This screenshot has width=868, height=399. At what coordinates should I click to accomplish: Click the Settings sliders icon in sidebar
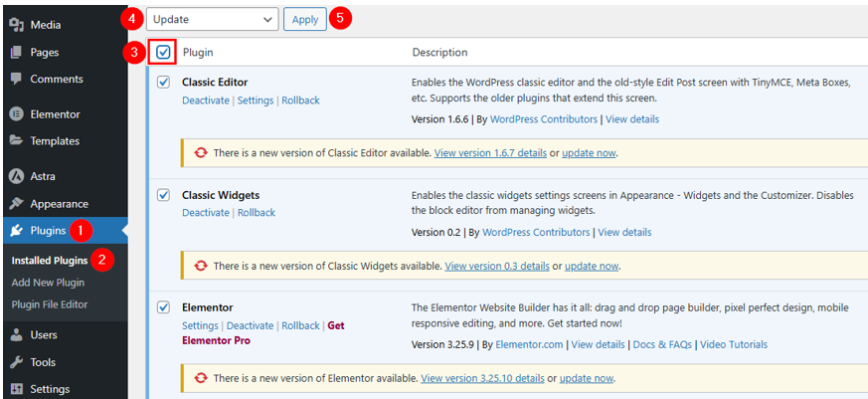17,388
